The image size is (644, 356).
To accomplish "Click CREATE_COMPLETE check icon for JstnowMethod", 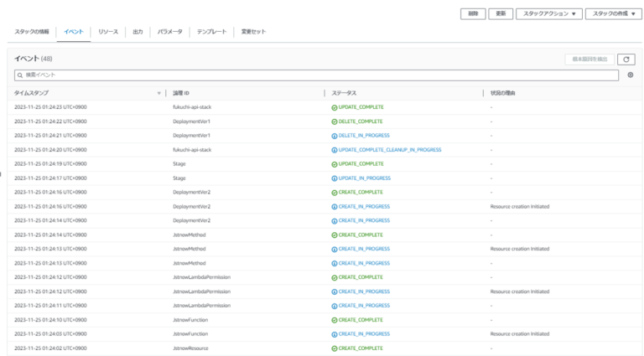I will coord(335,235).
